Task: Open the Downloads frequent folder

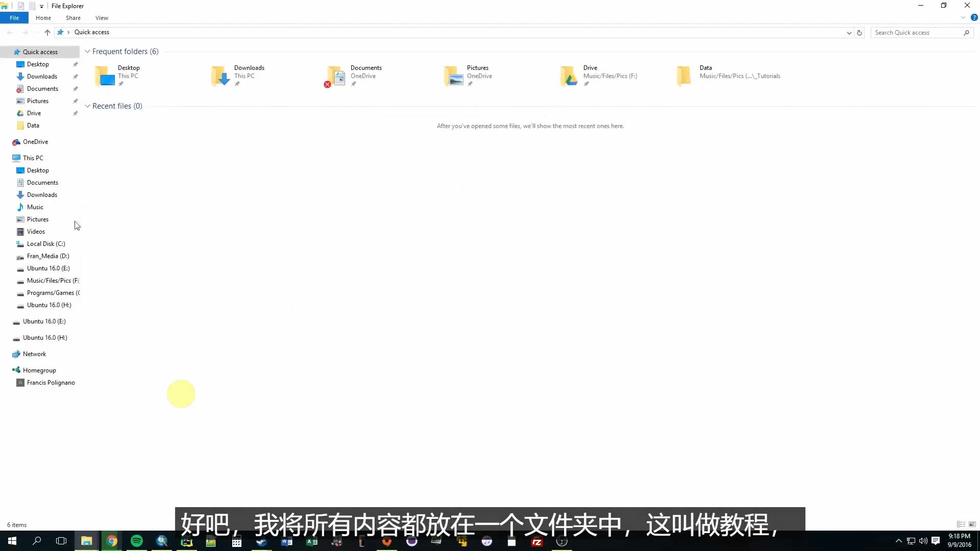Action: point(239,76)
